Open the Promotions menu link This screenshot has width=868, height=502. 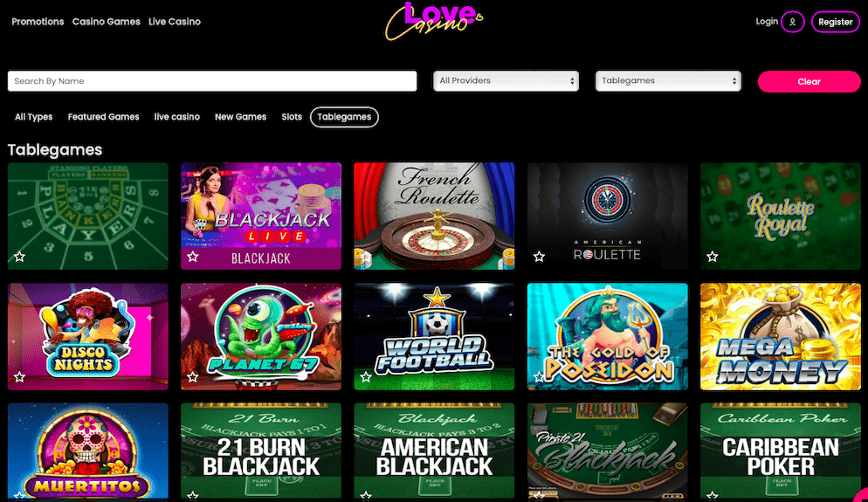[x=38, y=22]
